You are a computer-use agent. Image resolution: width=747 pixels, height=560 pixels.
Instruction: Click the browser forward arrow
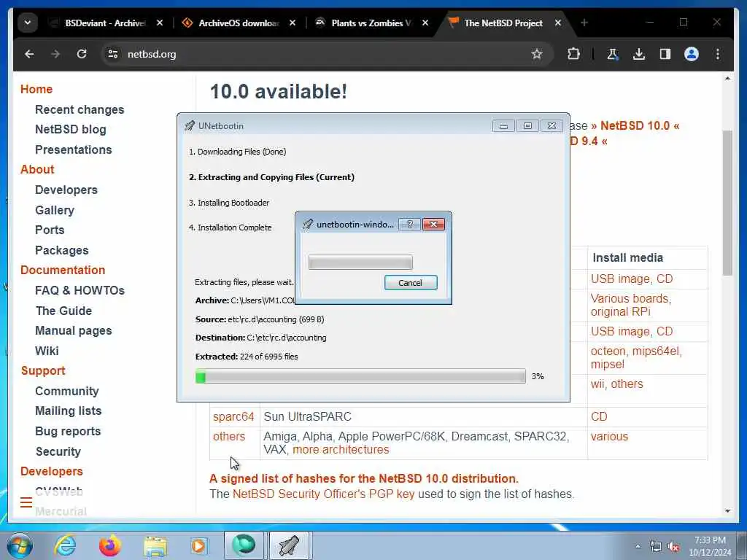55,54
